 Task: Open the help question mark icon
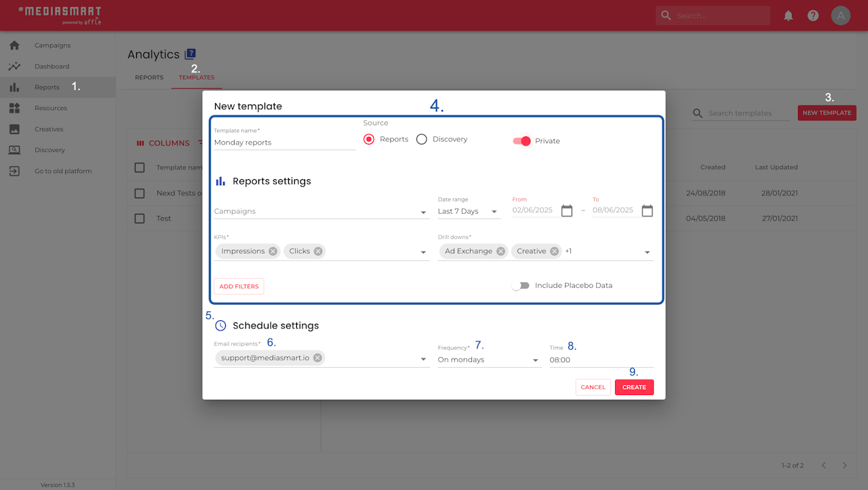pos(812,16)
